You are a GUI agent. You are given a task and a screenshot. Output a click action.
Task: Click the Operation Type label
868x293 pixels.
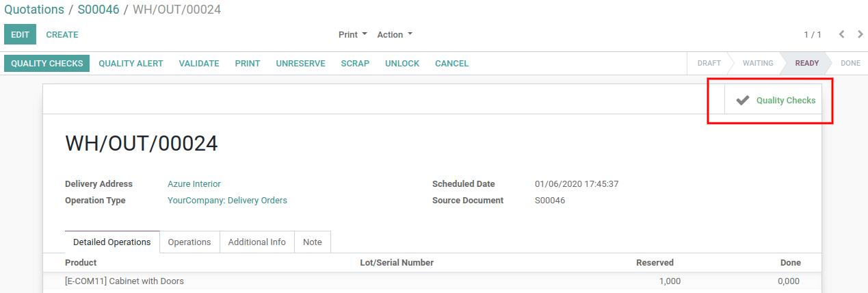click(x=95, y=201)
